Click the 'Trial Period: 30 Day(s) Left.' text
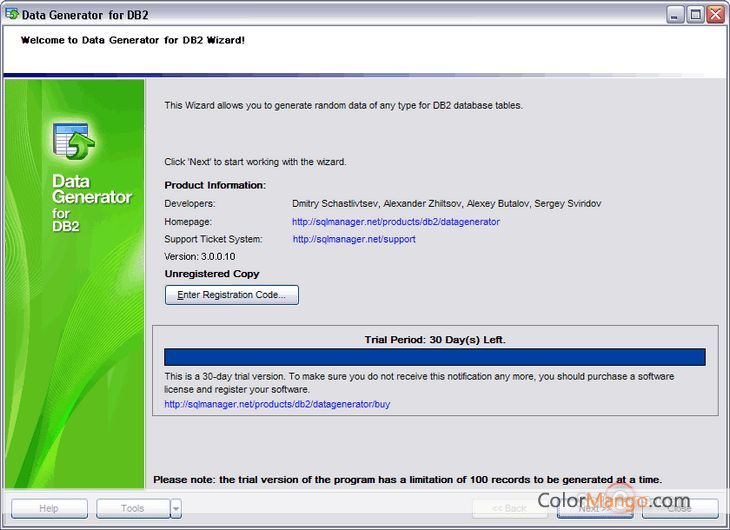This screenshot has width=730, height=530. tap(435, 340)
